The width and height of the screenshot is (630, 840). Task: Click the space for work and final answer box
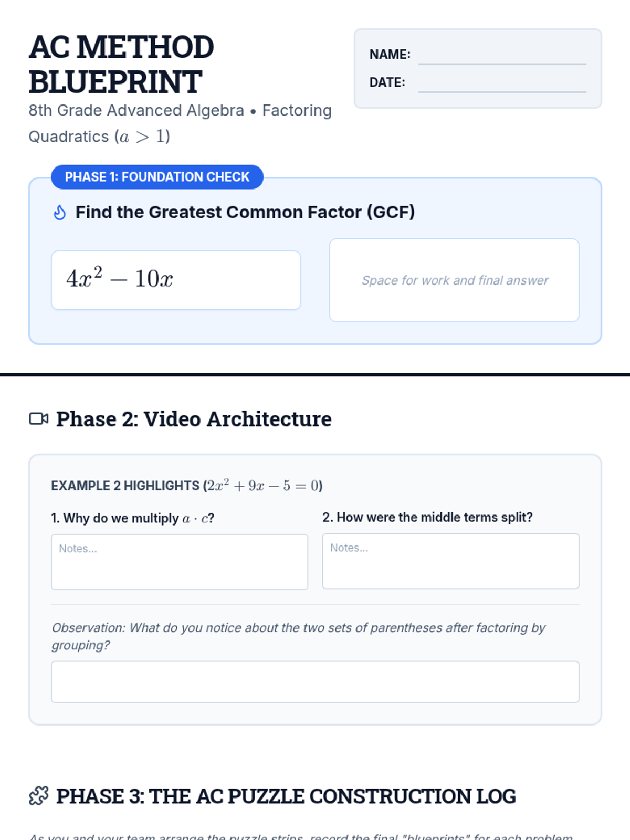point(454,280)
